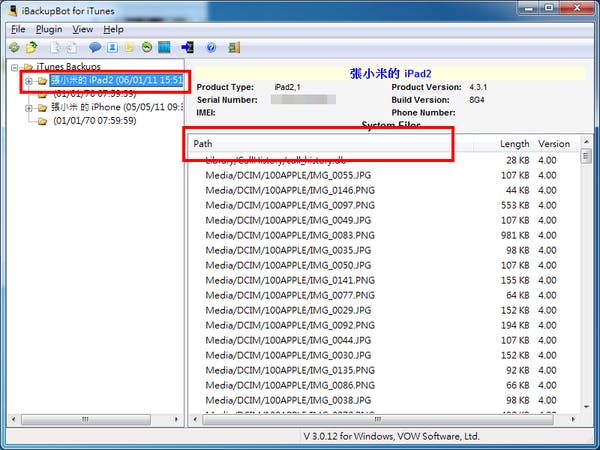
Task: Open the messages speech bubble icon
Action: click(x=95, y=47)
